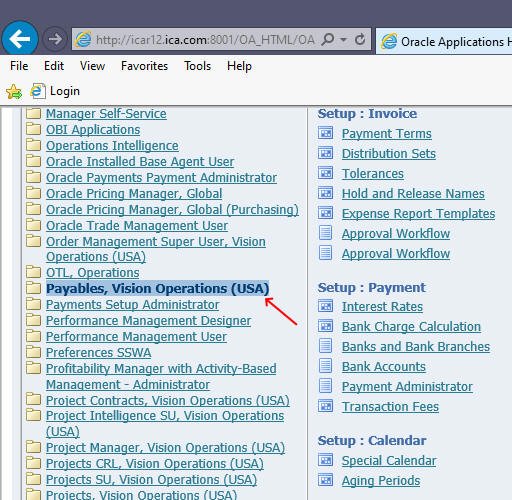Viewport: 512px width, 500px height.
Task: Click folder icon beside Oracle Payments Payment Administrator
Action: (33, 177)
